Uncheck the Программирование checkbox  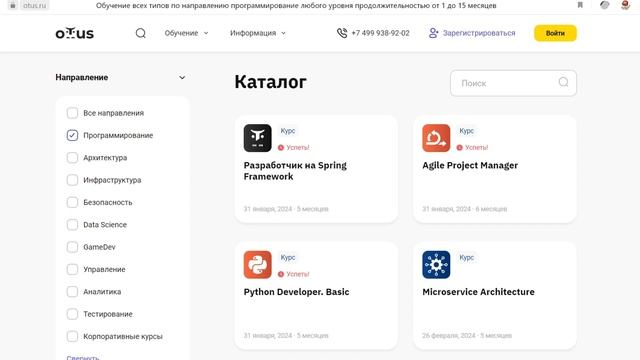[x=72, y=135]
